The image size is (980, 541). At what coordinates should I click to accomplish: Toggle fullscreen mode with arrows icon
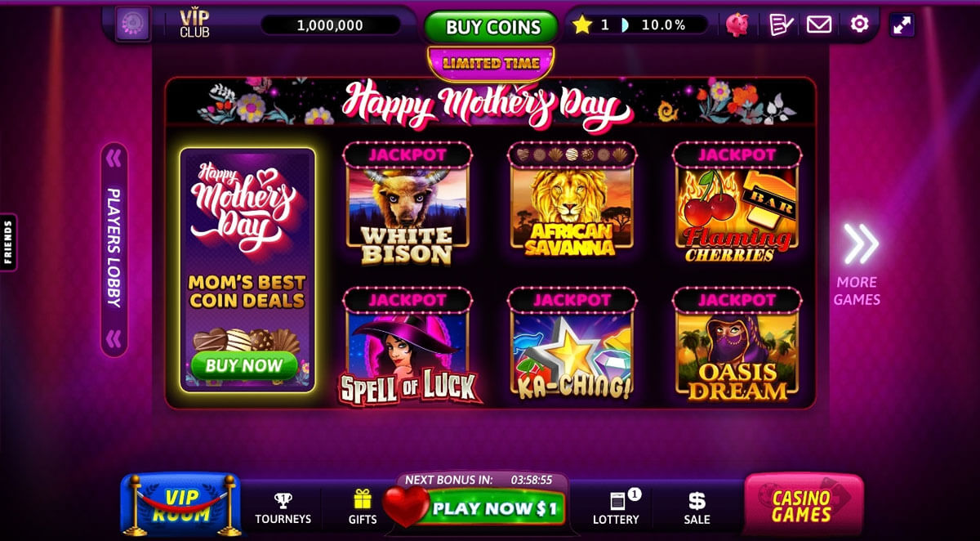pyautogui.click(x=902, y=25)
